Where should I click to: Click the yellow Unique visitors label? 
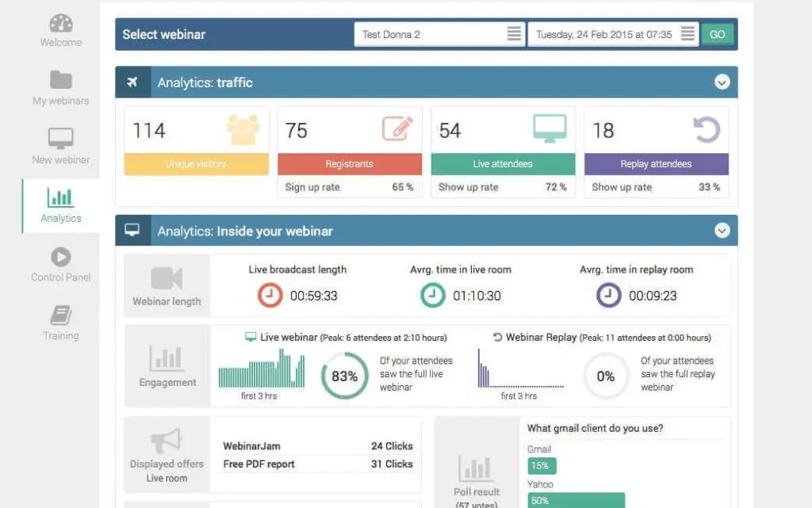[x=197, y=164]
